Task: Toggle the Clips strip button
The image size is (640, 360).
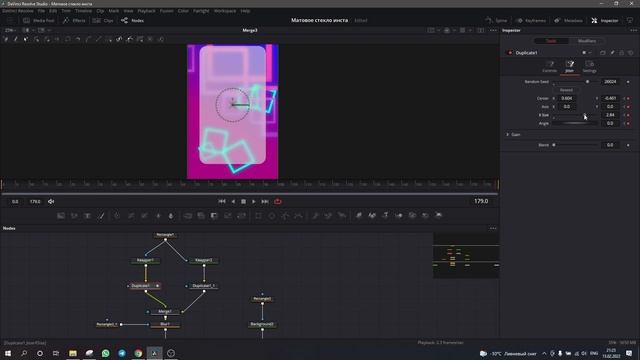Action: click(x=103, y=20)
